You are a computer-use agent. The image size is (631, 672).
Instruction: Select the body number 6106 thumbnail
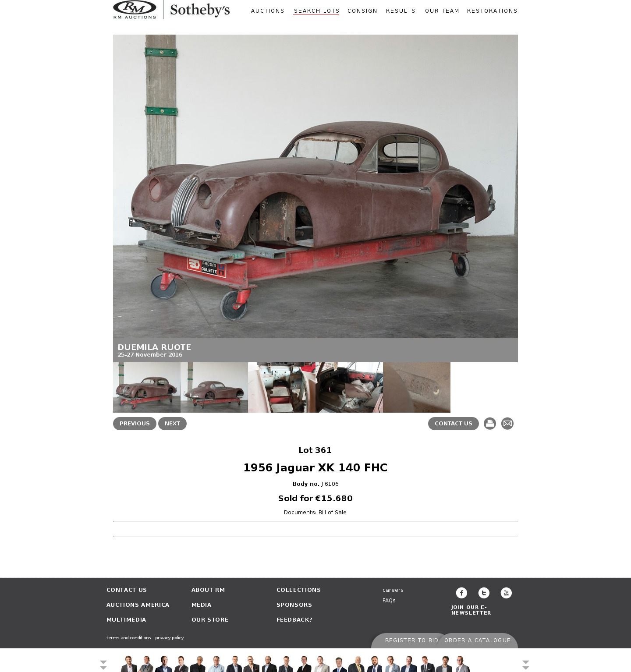point(417,387)
